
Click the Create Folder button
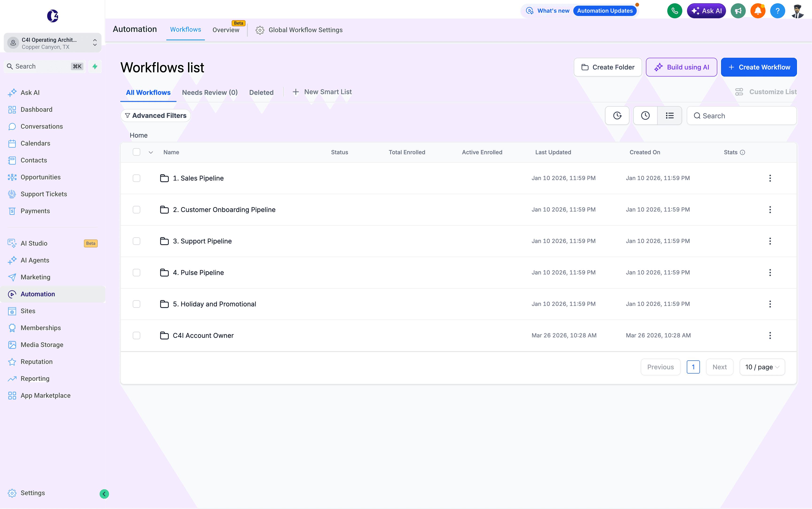[608, 67]
